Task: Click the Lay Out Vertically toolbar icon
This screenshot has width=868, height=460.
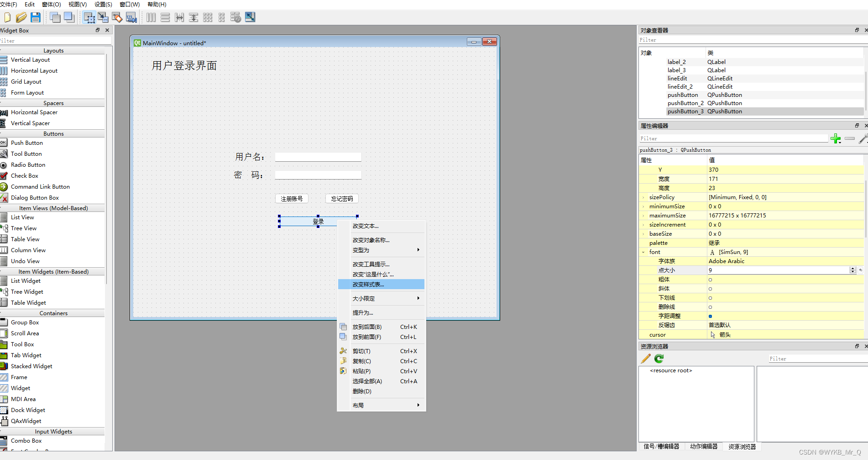Action: (165, 17)
